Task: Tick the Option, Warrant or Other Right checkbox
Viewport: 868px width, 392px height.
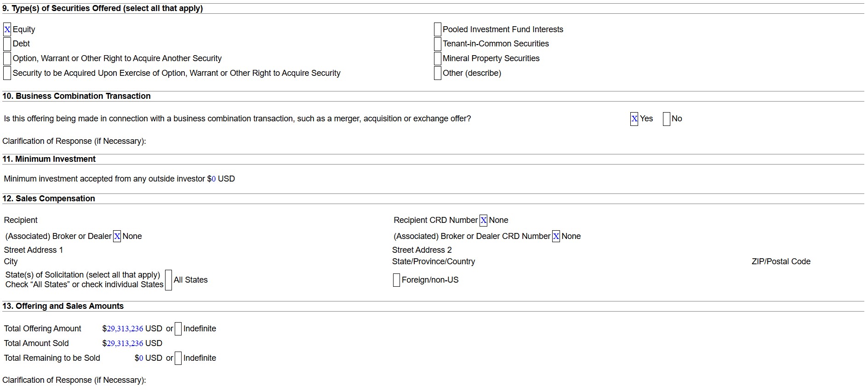Action: [7, 59]
